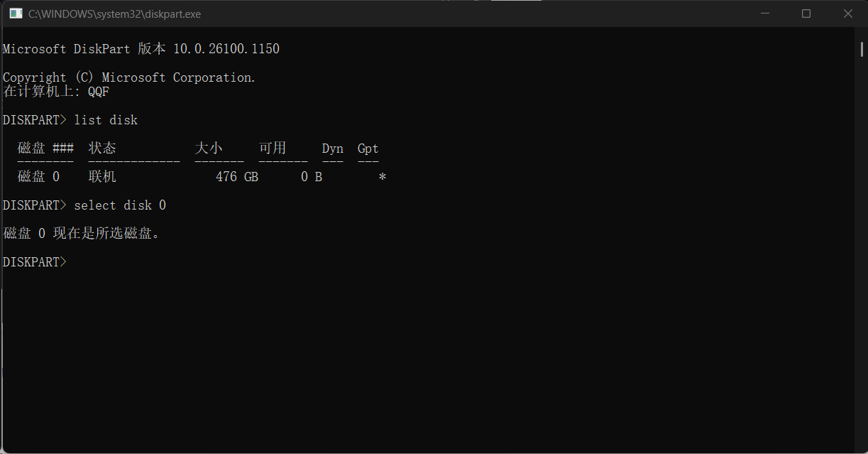Click the 476 GB size value
This screenshot has height=454, width=868.
[x=237, y=177]
